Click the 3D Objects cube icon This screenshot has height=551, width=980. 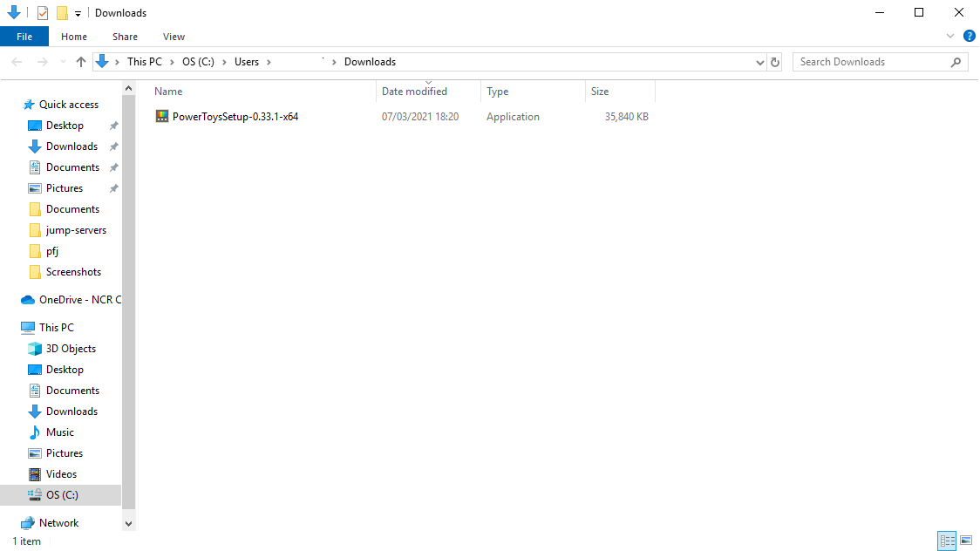coord(35,349)
